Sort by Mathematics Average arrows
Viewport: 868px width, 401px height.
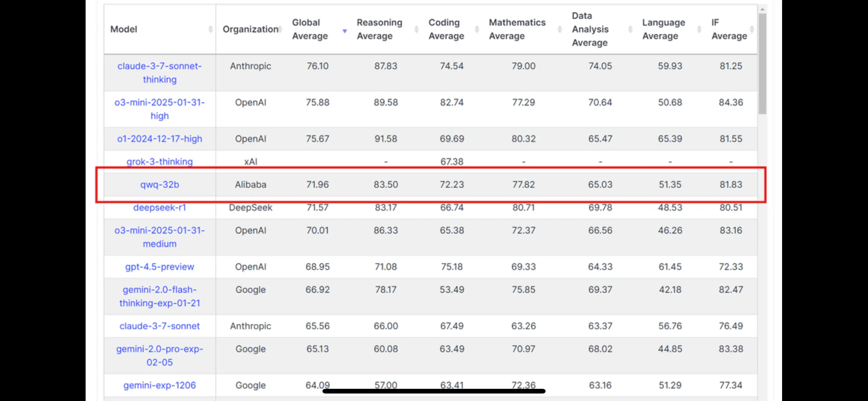tap(559, 29)
